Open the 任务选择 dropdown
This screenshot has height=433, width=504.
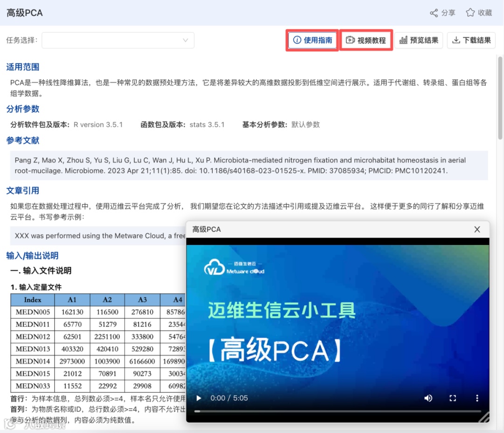[118, 40]
